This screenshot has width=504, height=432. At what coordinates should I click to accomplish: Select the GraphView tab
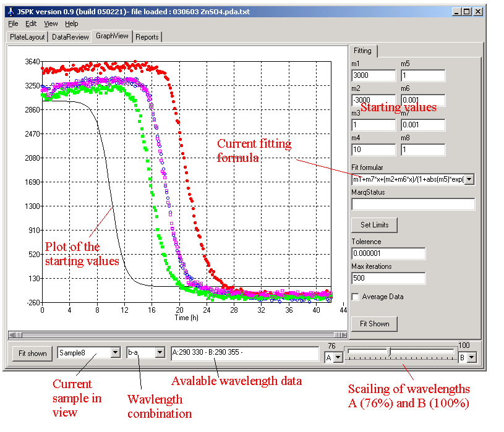112,36
